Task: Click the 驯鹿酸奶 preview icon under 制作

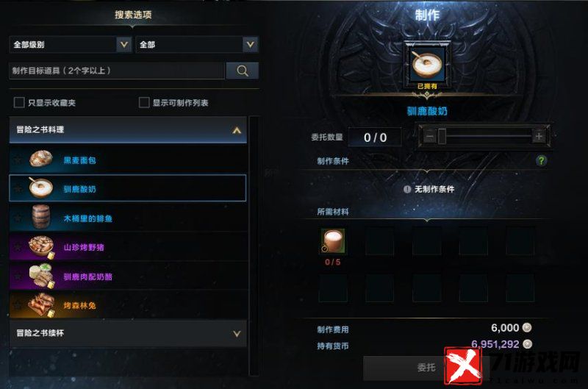Action: pyautogui.click(x=427, y=63)
